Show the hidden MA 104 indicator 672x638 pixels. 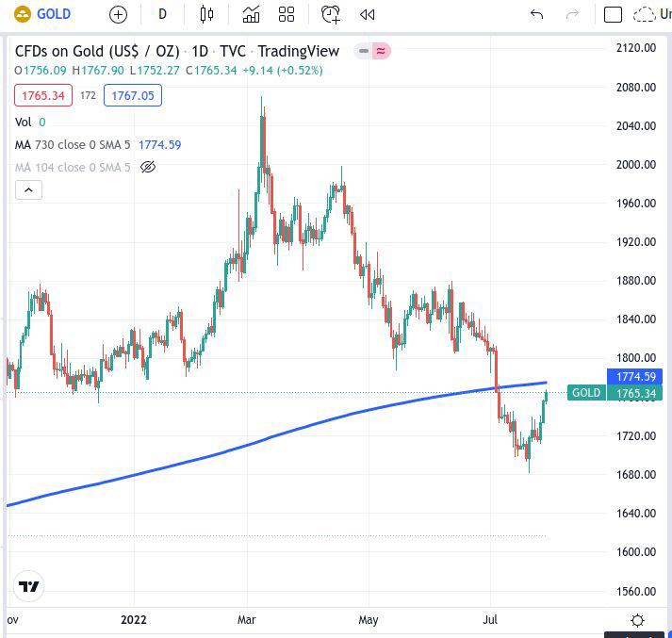tap(148, 168)
